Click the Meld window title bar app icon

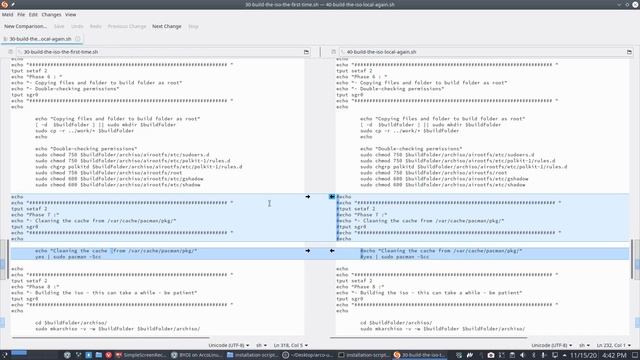click(x=4, y=4)
